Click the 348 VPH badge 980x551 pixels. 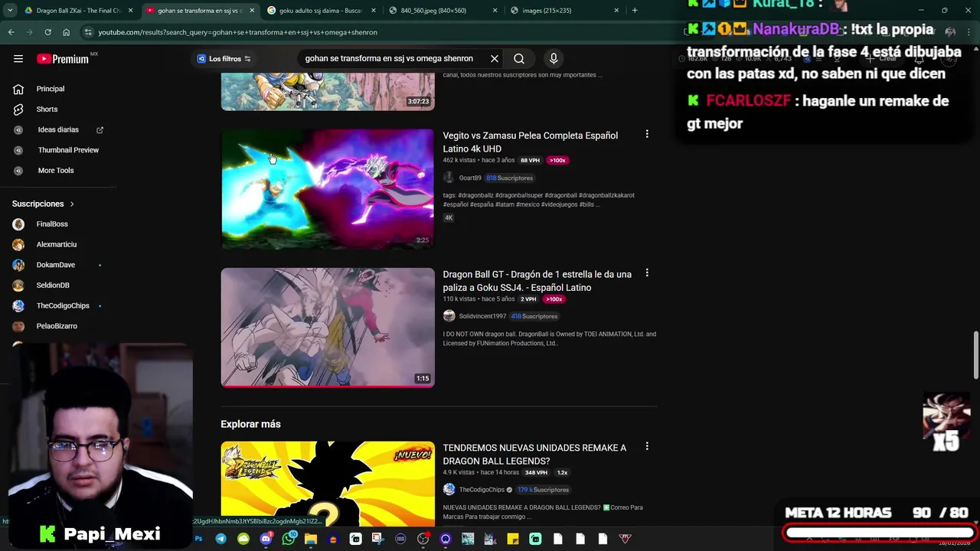click(536, 473)
